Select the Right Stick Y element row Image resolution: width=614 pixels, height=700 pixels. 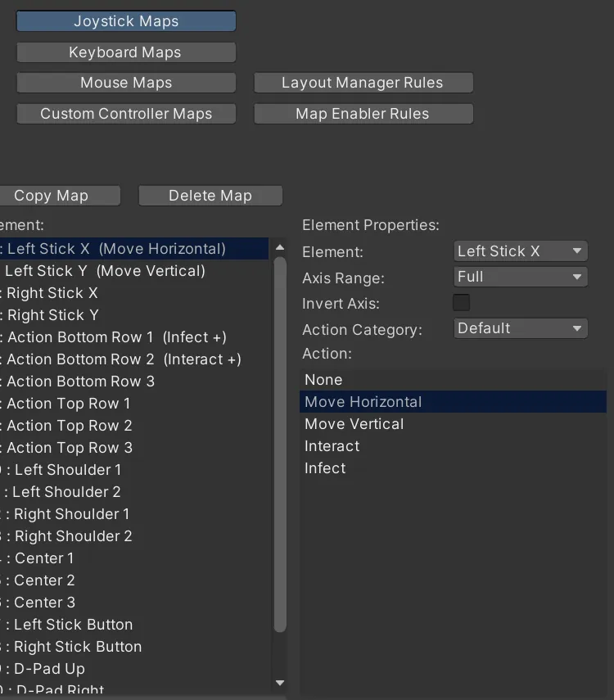point(134,314)
